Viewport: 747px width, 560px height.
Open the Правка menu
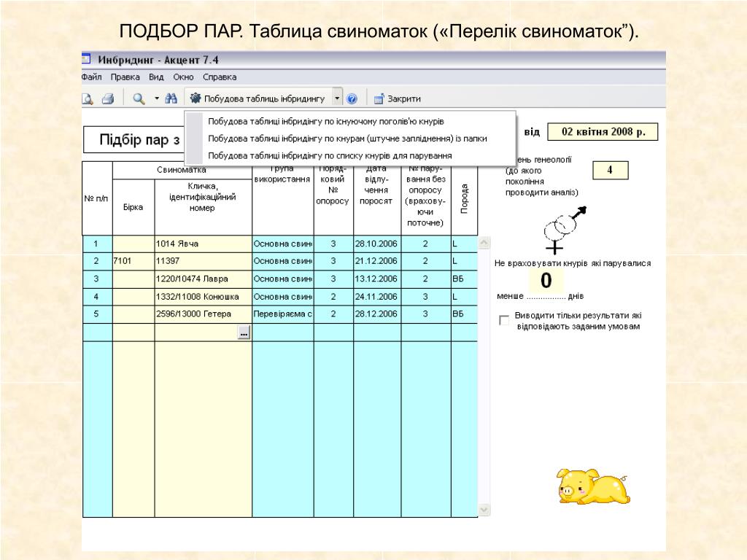125,77
